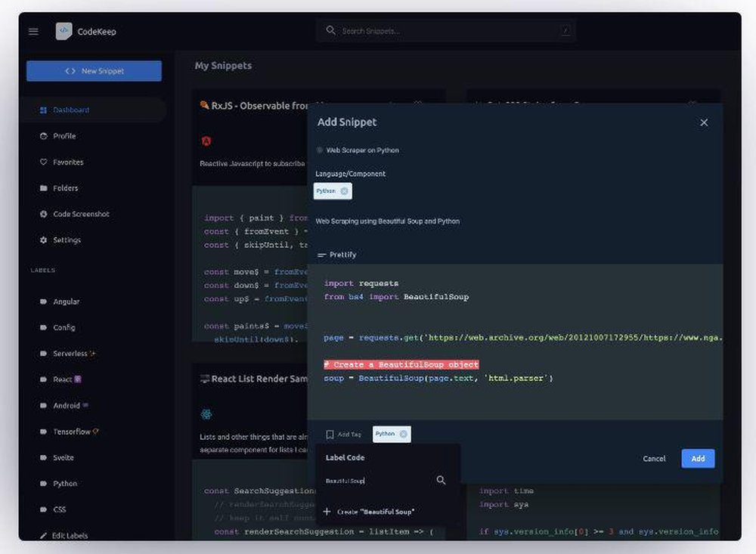This screenshot has height=554, width=756.
Task: Open Settings in the sidebar
Action: (x=67, y=240)
